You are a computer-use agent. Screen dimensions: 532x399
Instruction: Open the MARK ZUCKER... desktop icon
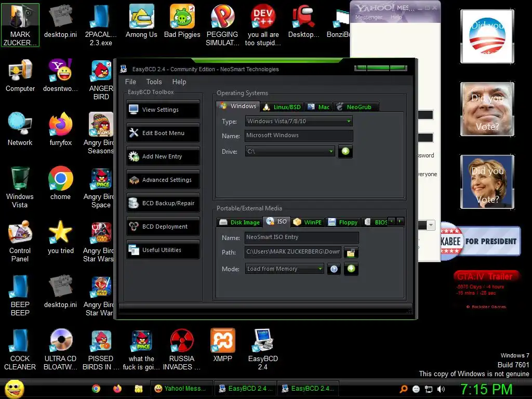coord(20,25)
